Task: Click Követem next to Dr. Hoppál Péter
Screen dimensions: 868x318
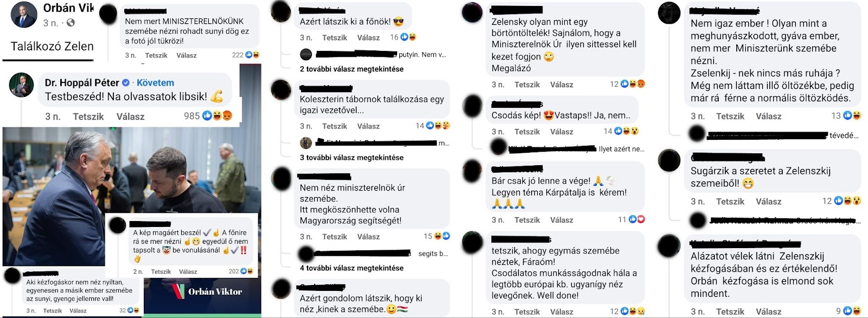Action: point(155,83)
